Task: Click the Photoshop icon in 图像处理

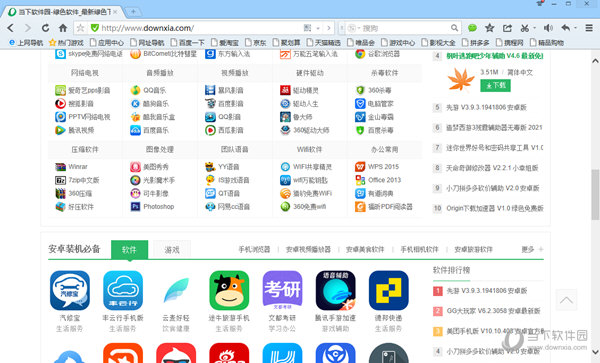Action: (135, 207)
